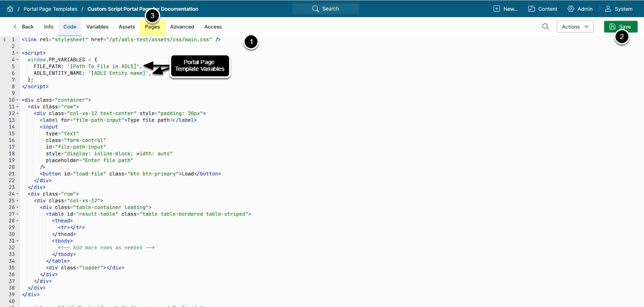Switch to the Variables tab
The width and height of the screenshot is (644, 307).
pos(97,26)
